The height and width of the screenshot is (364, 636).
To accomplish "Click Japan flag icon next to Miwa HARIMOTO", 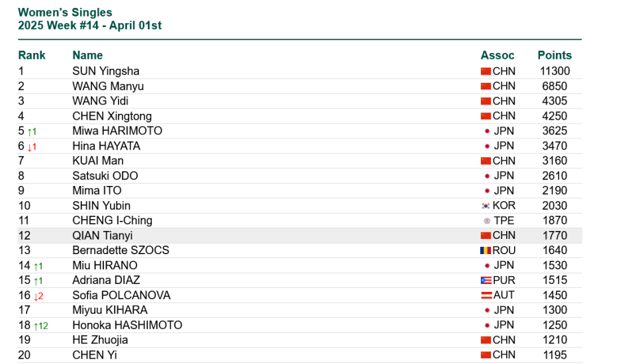I will click(x=487, y=131).
